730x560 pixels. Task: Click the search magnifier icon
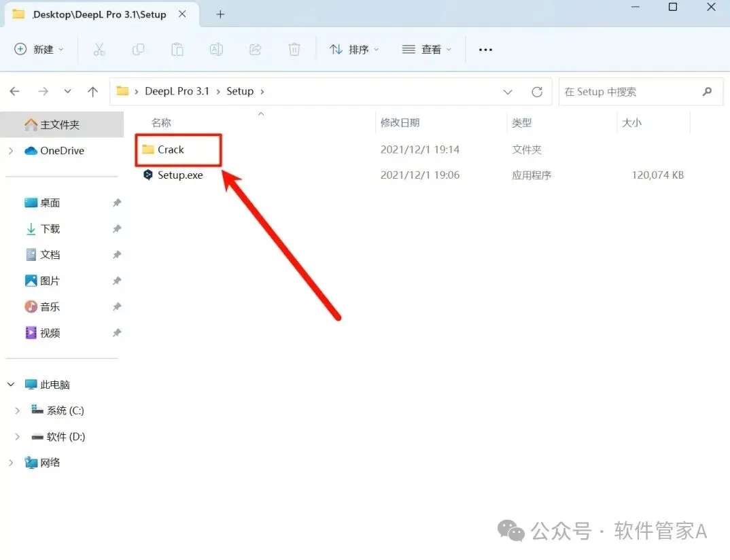click(707, 92)
